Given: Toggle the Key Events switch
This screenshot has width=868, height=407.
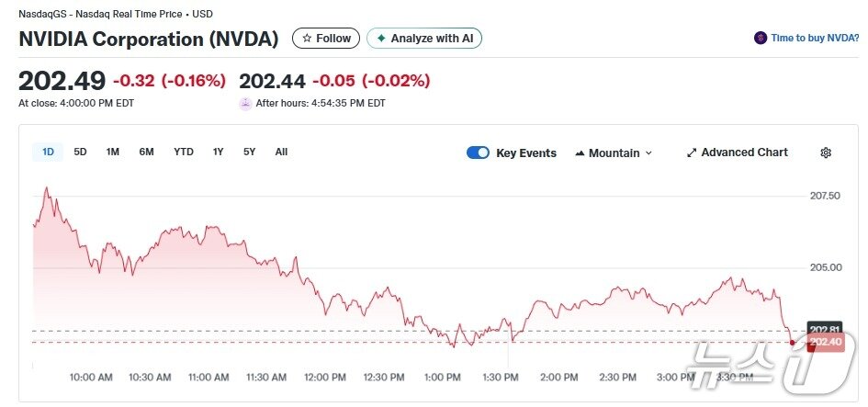Looking at the screenshot, I should click(x=478, y=153).
